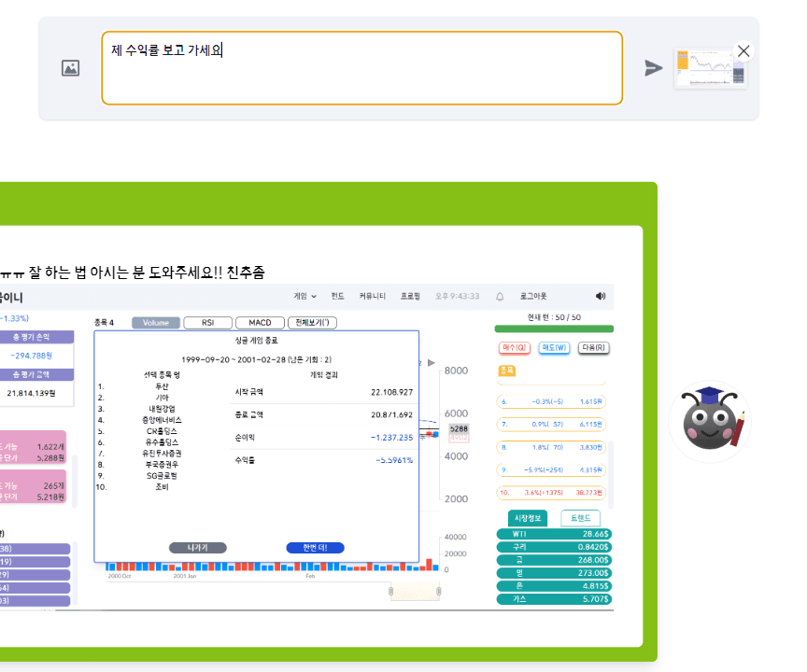807x672 pixels.
Task: Click the orange 종목 tag
Action: (506, 371)
